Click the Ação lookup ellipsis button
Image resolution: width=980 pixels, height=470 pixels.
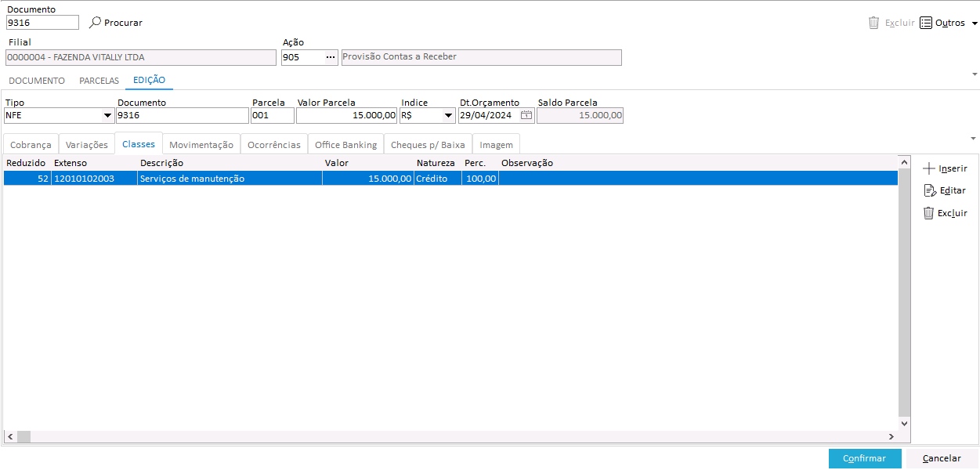331,57
